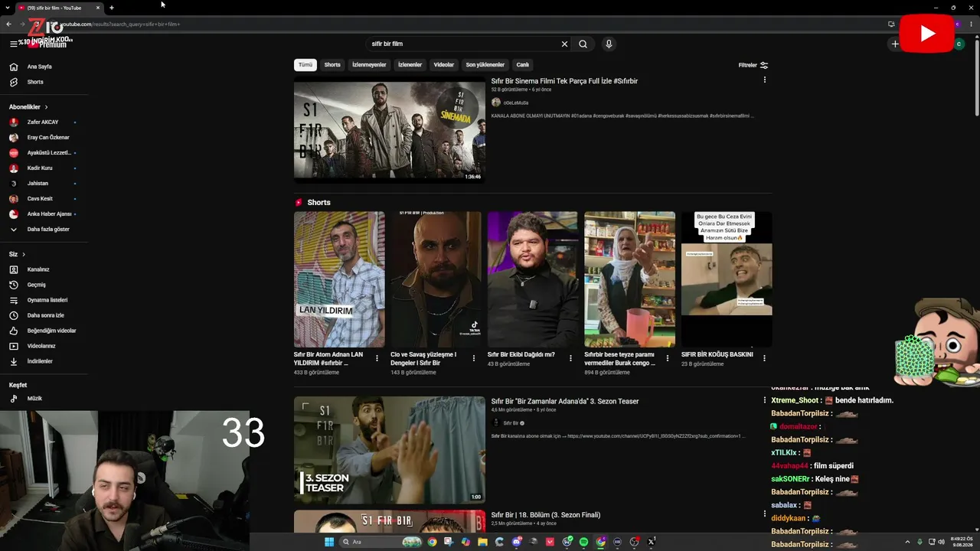Open options for the Ekibi Dağıldı short
Viewport: 980px width, 551px height.
point(570,358)
